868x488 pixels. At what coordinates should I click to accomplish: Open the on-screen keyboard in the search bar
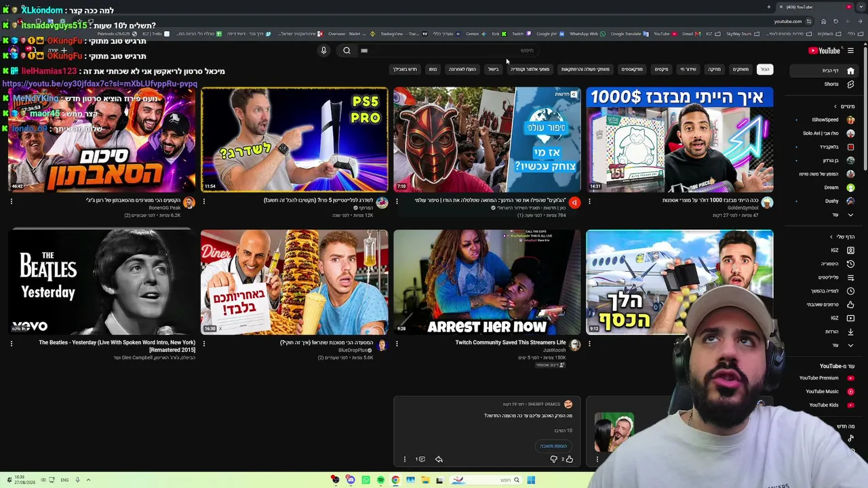pos(364,50)
